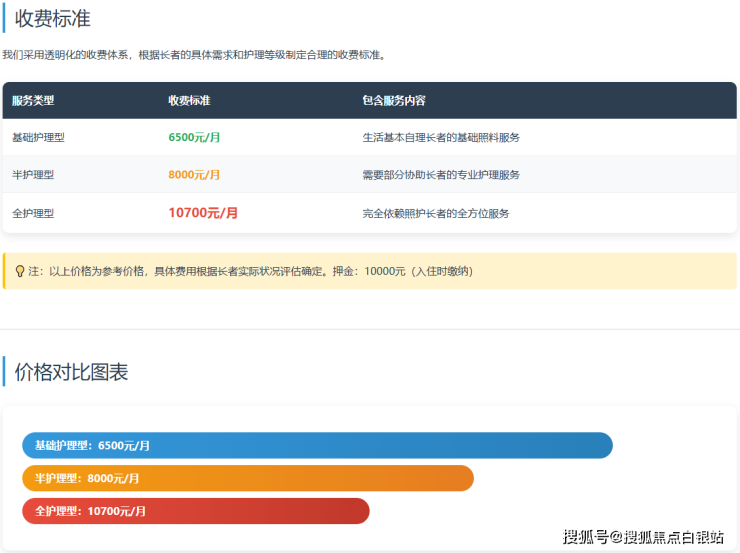Select the 包含服务内容 column header

pos(394,101)
